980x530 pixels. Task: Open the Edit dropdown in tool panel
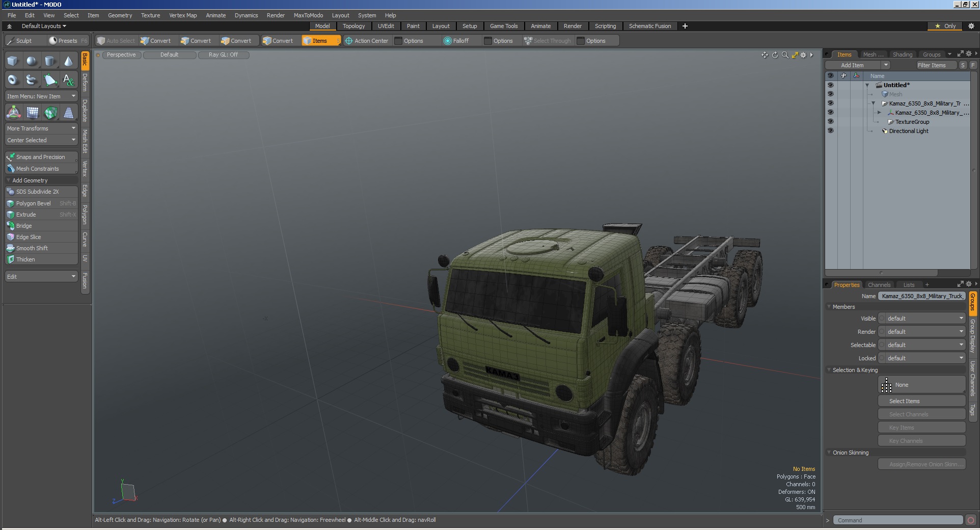(41, 277)
